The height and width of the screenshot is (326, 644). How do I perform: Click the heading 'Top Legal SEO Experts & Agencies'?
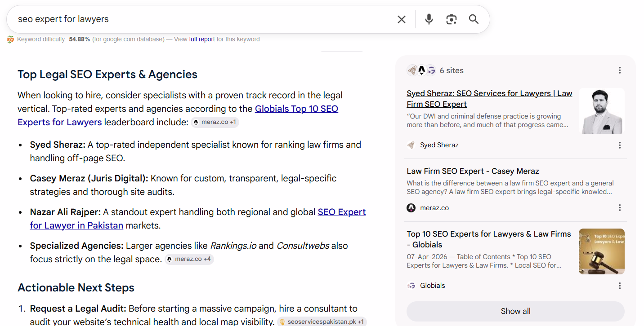[x=107, y=75]
